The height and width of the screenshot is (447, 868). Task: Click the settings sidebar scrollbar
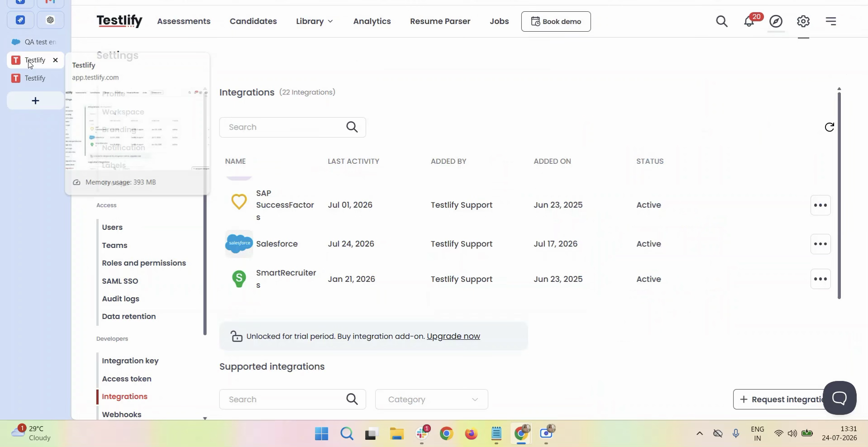205,265
